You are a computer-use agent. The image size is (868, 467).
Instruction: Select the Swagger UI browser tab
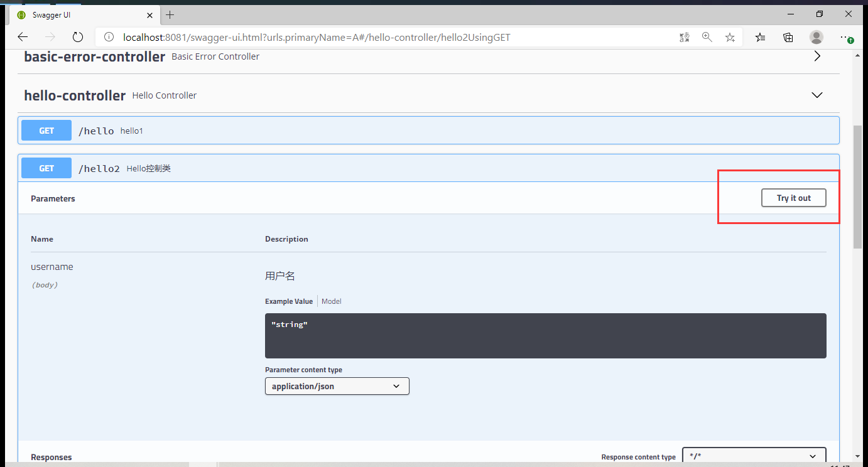click(85, 14)
